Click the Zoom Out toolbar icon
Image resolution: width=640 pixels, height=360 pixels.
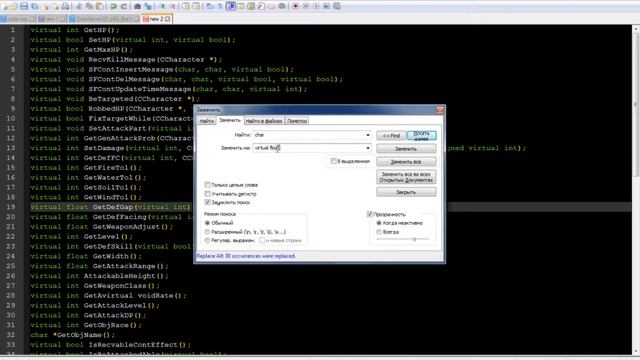pos(173,6)
